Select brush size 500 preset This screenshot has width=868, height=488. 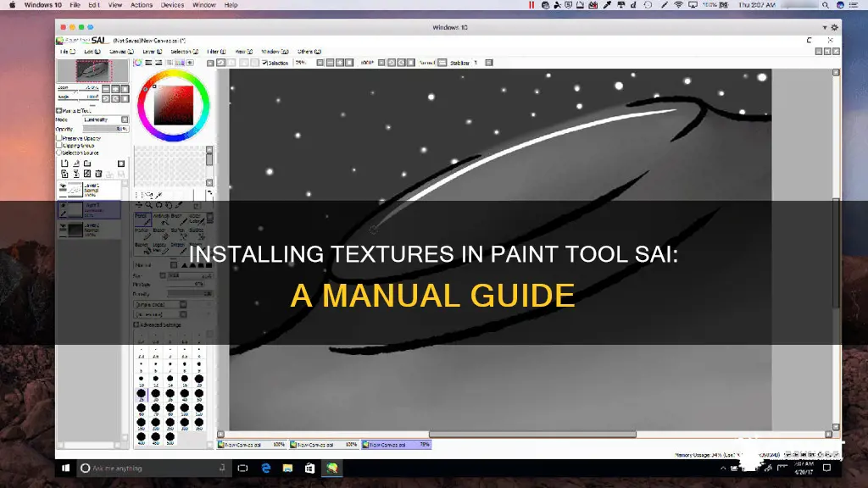point(170,438)
